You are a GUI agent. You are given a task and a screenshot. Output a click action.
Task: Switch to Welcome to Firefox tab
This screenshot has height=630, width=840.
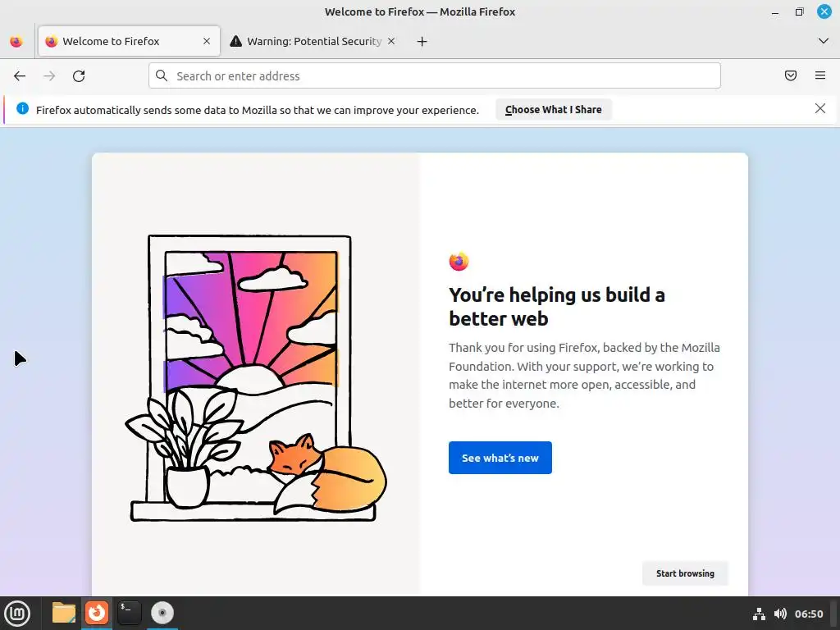tap(129, 41)
